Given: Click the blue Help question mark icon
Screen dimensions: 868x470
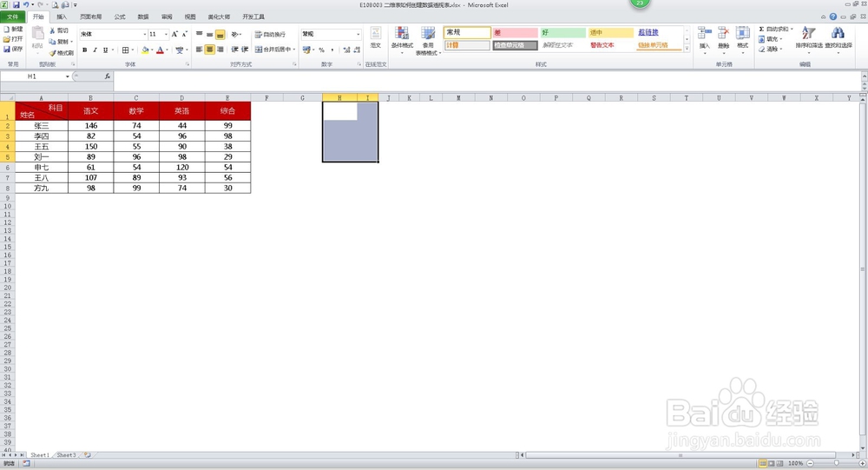Looking at the screenshot, I should click(833, 17).
